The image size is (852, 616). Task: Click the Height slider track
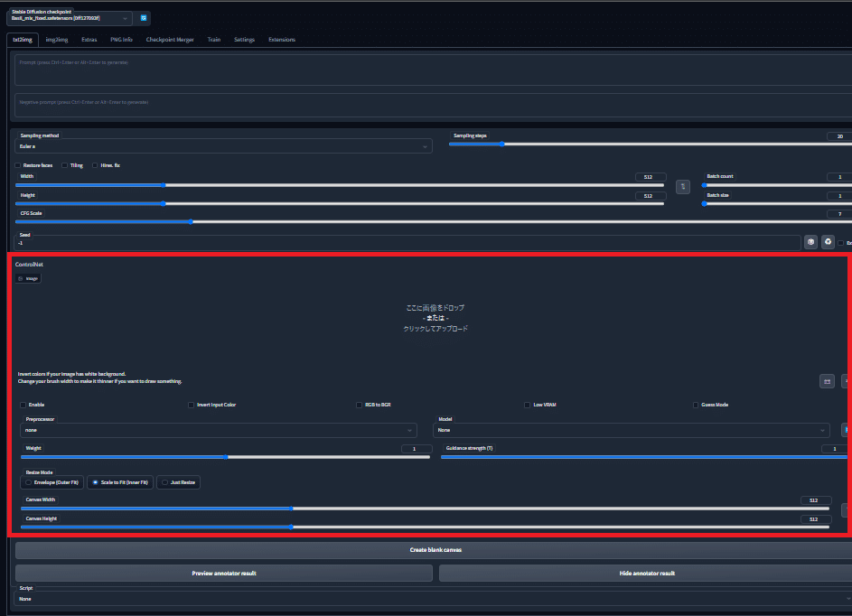click(x=340, y=204)
